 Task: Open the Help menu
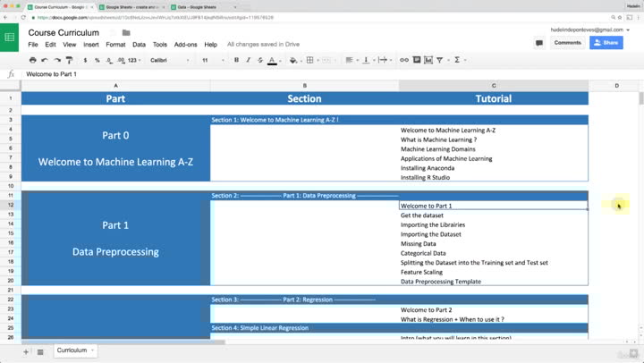tap(211, 45)
